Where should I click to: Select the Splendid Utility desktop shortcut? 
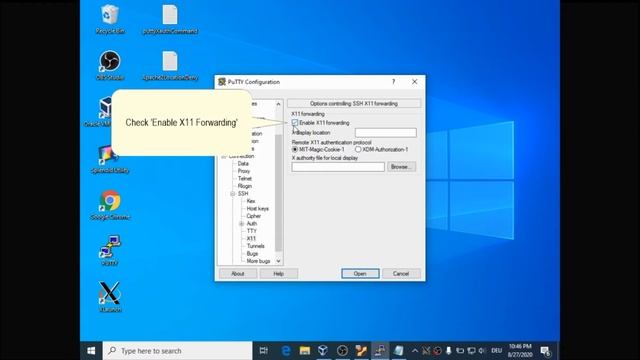tap(109, 159)
